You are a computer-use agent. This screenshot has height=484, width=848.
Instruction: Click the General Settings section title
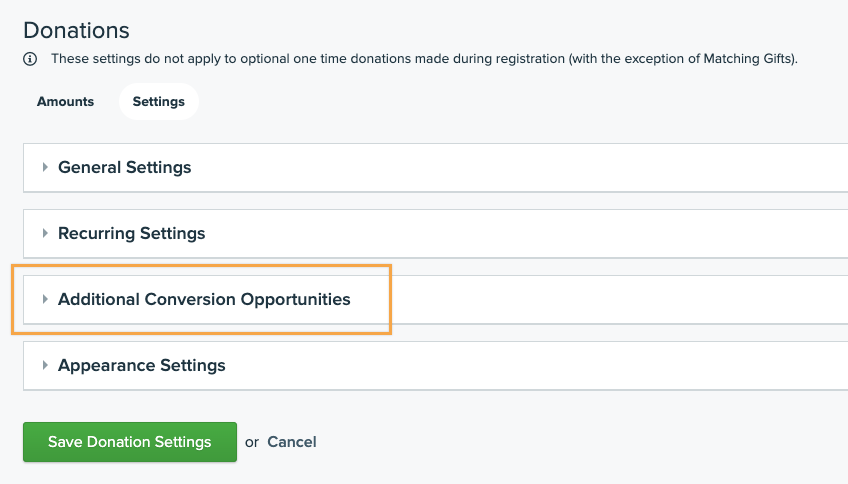[x=124, y=167]
